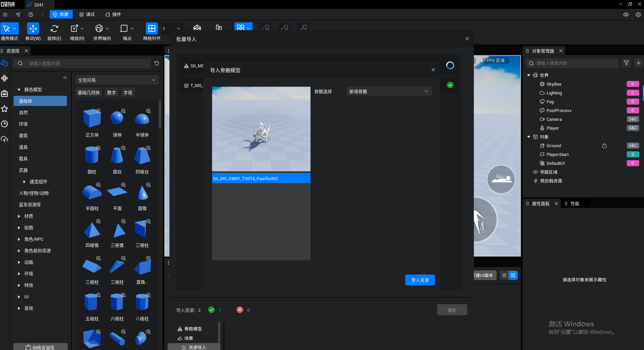Click the anchor point tool icon
This screenshot has width=644, height=350.
tap(124, 29)
